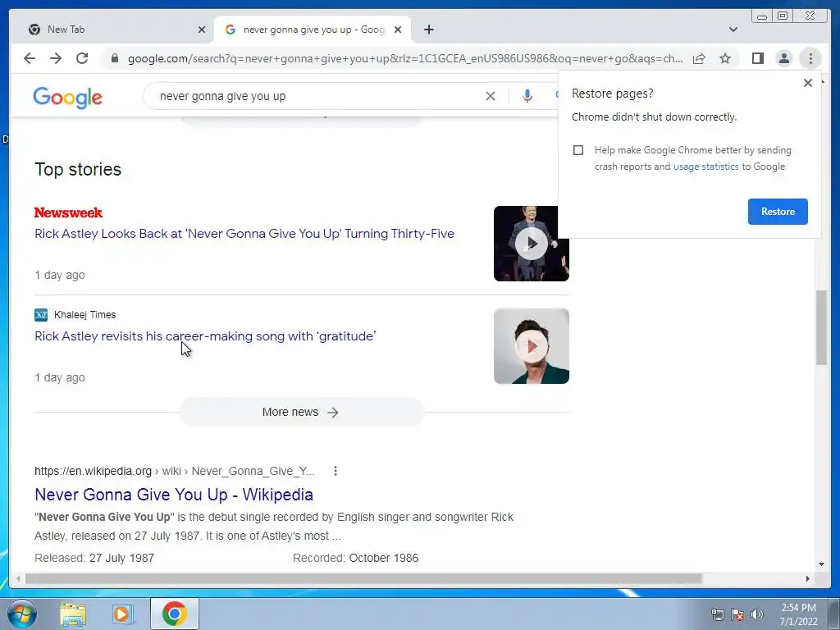Open Wikipedia result options three-dot menu
840x630 pixels.
[336, 471]
